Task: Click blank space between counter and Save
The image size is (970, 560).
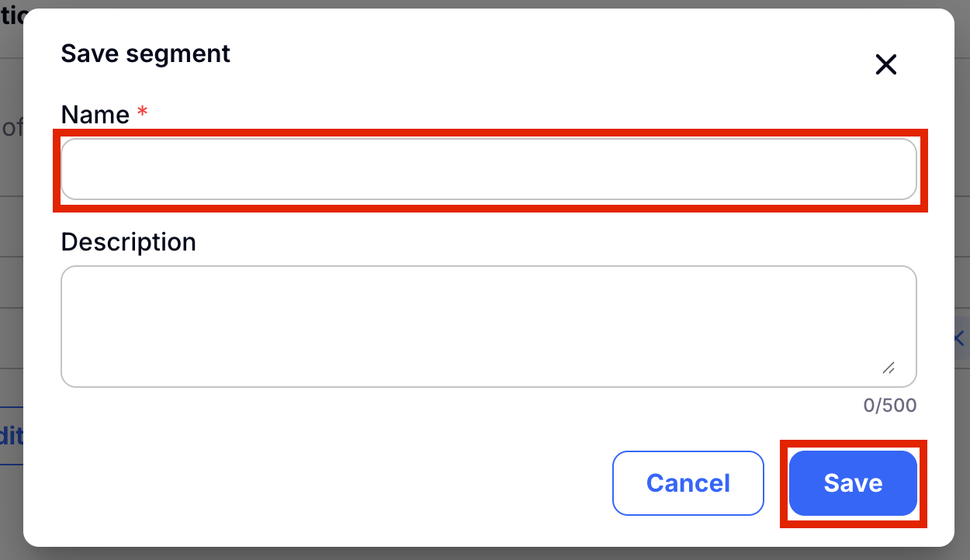Action: [854, 428]
